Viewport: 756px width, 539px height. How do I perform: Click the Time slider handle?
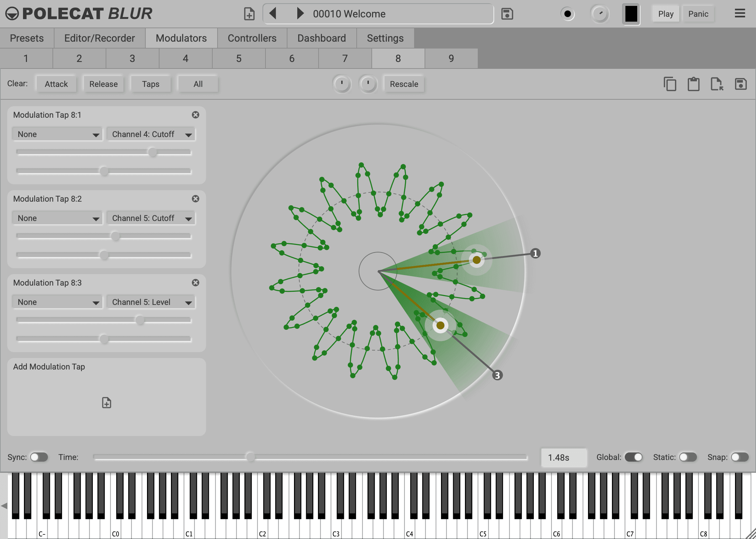pos(250,457)
